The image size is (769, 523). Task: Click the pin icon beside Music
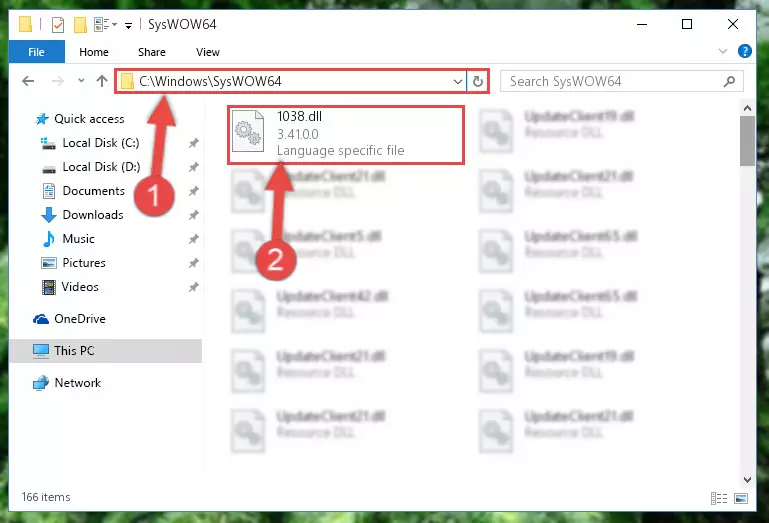click(194, 239)
